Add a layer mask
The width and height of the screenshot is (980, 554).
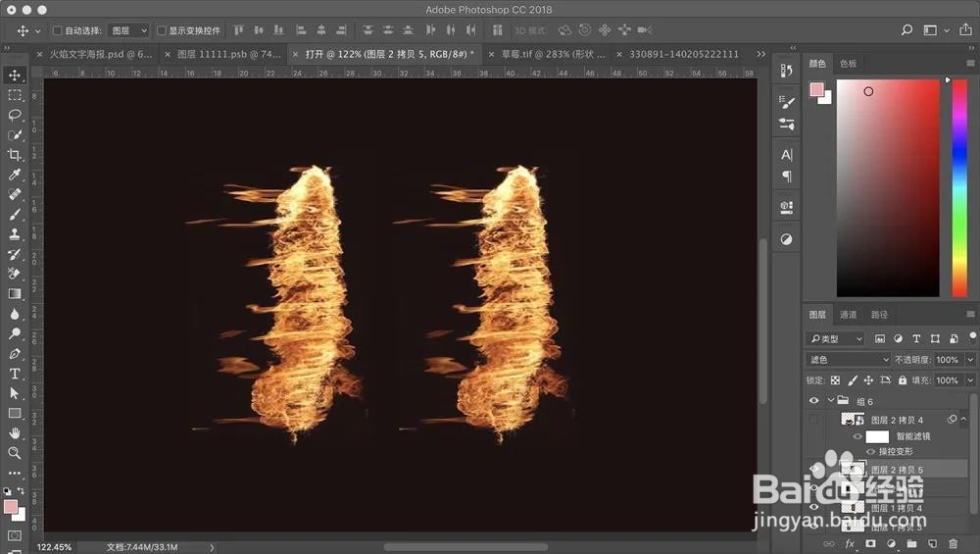(870, 544)
